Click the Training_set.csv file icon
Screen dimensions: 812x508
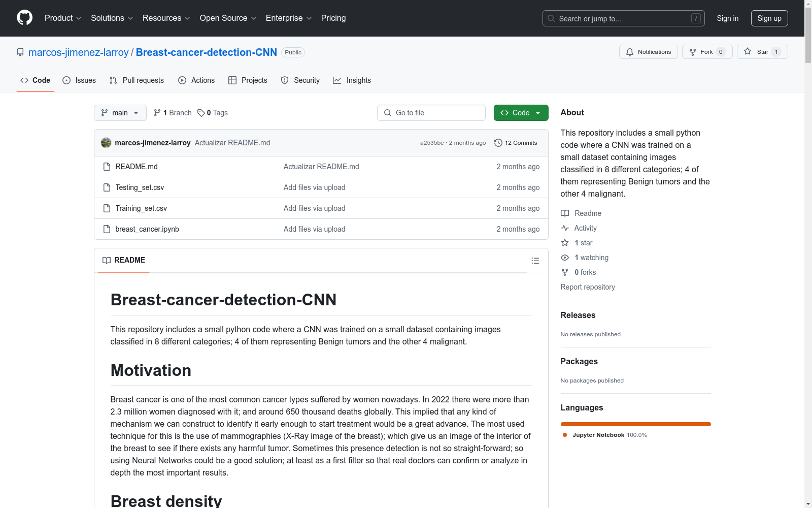click(x=107, y=208)
